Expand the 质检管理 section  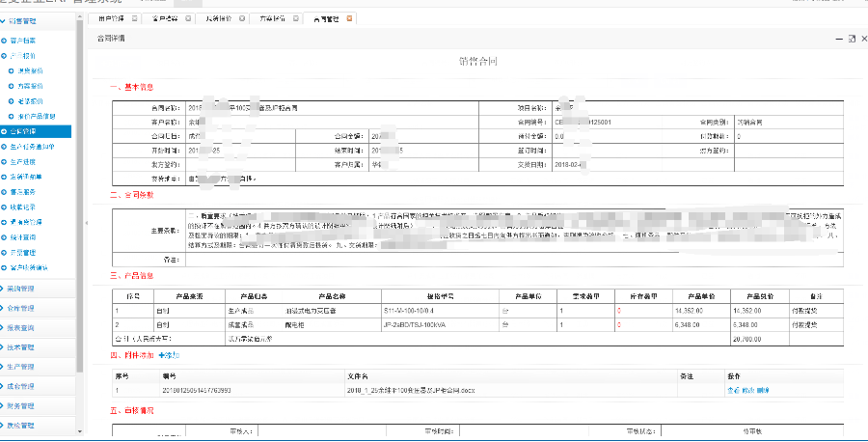pos(20,426)
